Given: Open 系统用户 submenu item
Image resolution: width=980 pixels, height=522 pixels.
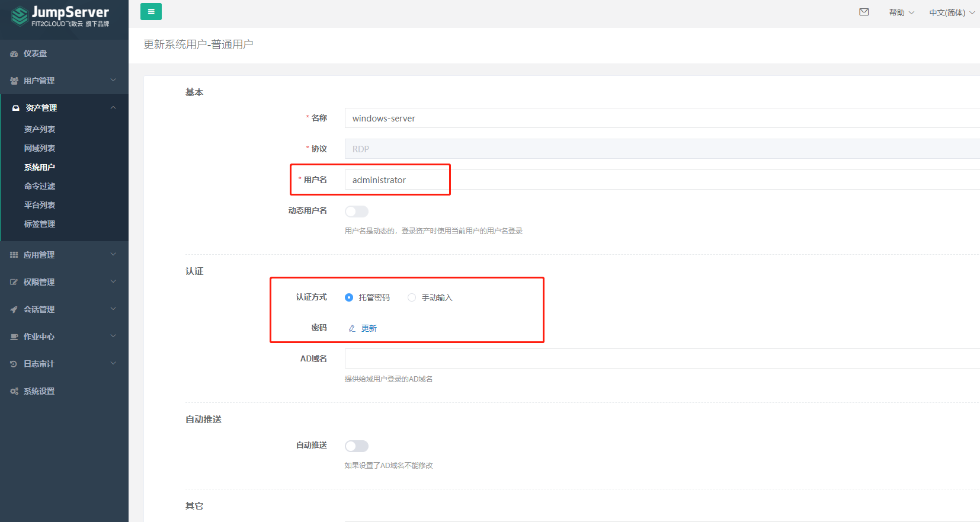Looking at the screenshot, I should pos(40,167).
